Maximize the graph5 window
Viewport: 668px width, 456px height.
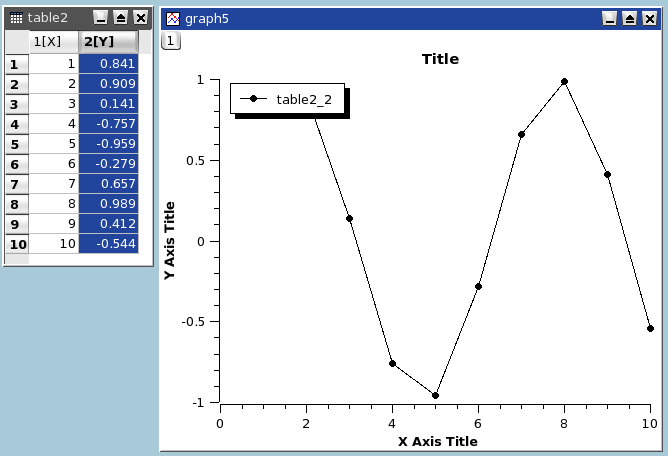629,18
